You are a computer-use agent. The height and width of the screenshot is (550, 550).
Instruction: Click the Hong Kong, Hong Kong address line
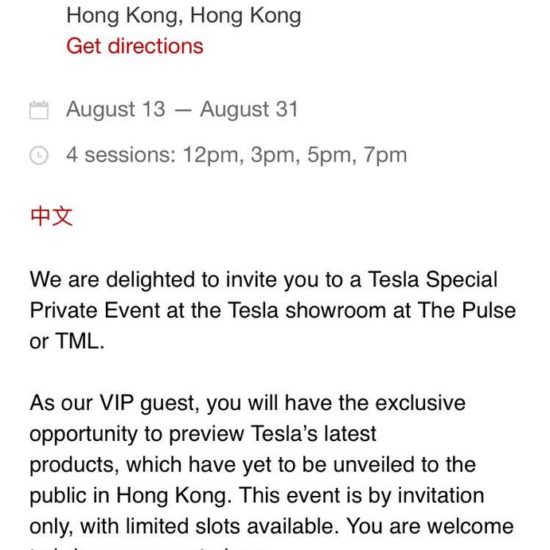(184, 16)
